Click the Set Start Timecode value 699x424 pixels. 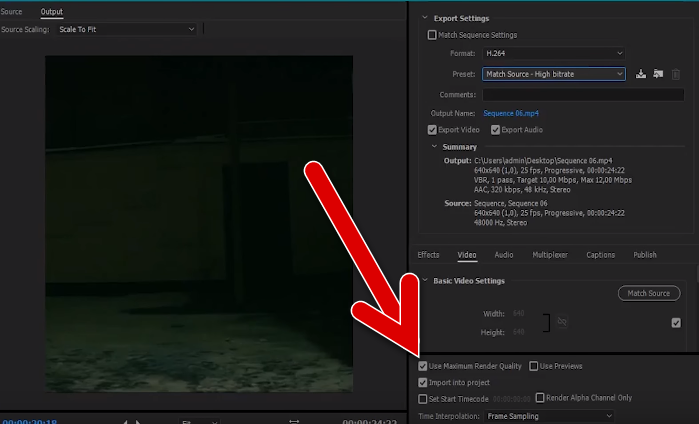512,399
